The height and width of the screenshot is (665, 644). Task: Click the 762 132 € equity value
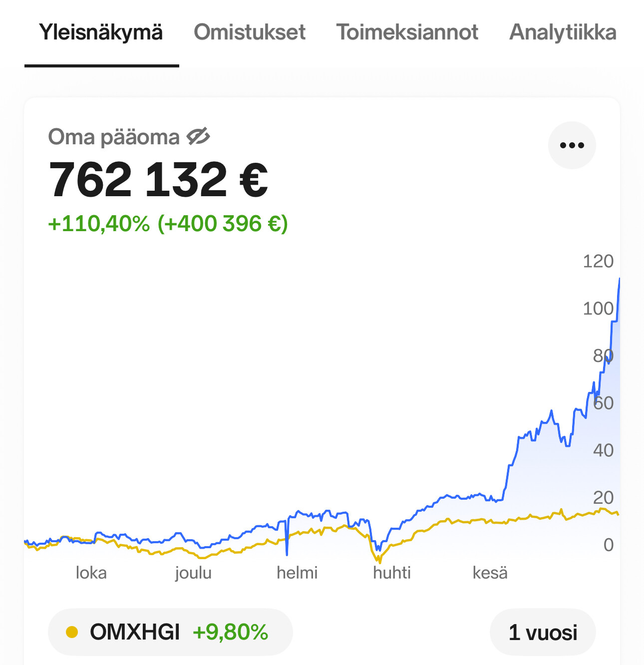(x=158, y=180)
